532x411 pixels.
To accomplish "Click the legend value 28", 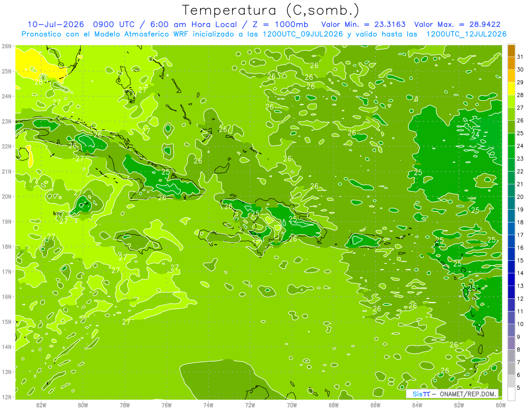I will click(520, 95).
